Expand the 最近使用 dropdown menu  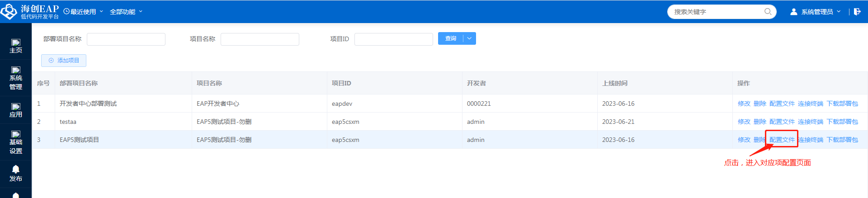tap(84, 12)
